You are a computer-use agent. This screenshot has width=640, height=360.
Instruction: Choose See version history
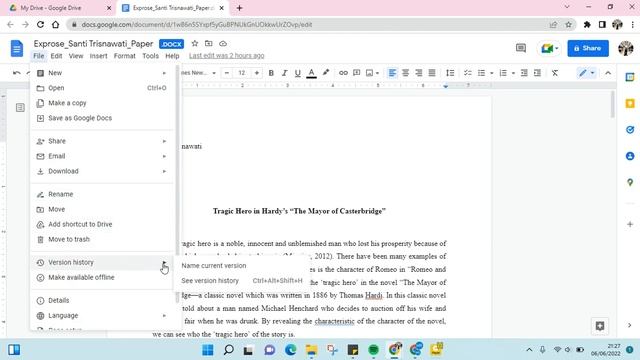coord(242,281)
